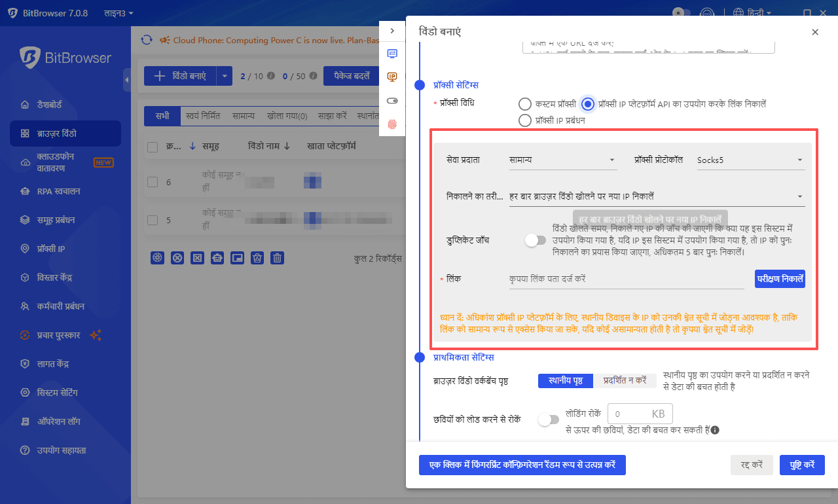Toggle the image loading block switch
Screen dimensions: 838x504
pos(548,420)
